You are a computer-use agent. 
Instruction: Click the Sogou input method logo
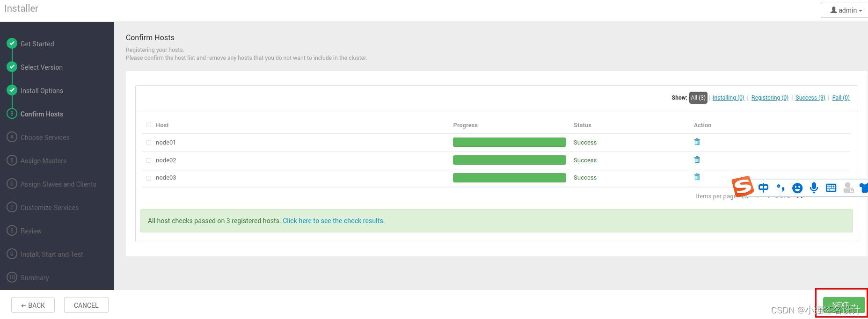pyautogui.click(x=743, y=187)
